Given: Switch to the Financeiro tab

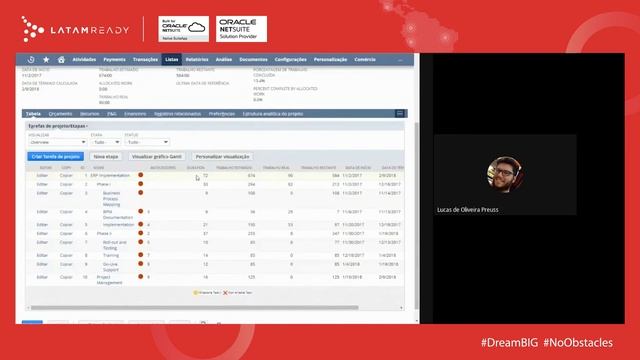Looking at the screenshot, I should (x=135, y=114).
